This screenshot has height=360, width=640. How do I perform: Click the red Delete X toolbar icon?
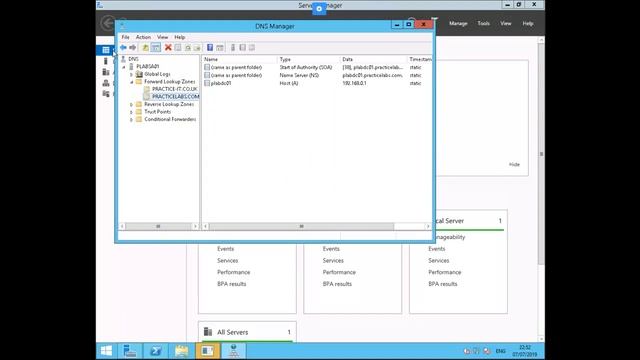[x=168, y=48]
